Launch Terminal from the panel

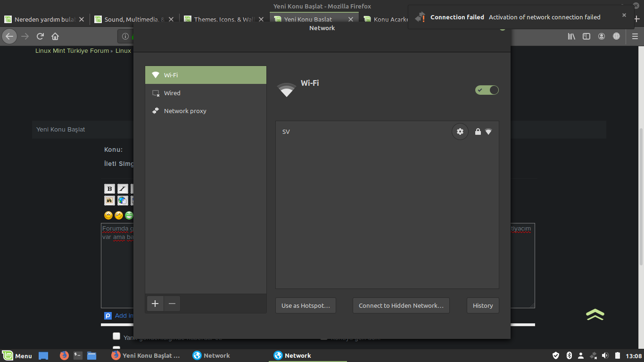tap(78, 356)
